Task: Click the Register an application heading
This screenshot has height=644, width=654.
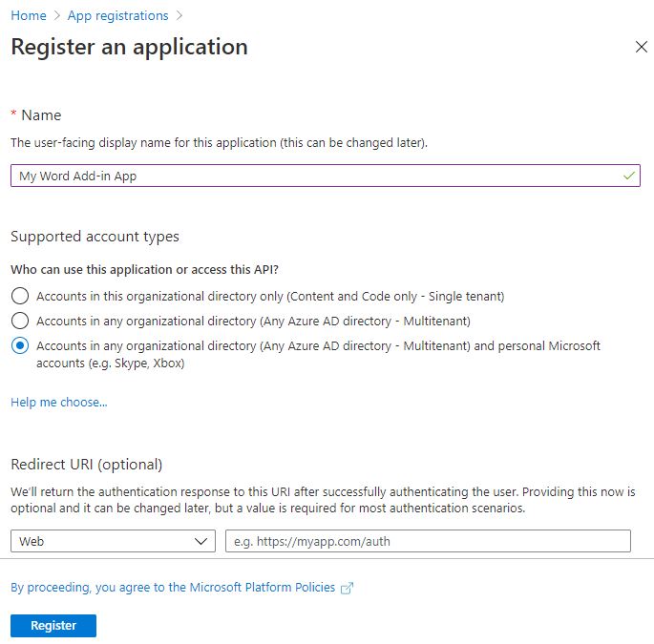Action: click(x=129, y=47)
